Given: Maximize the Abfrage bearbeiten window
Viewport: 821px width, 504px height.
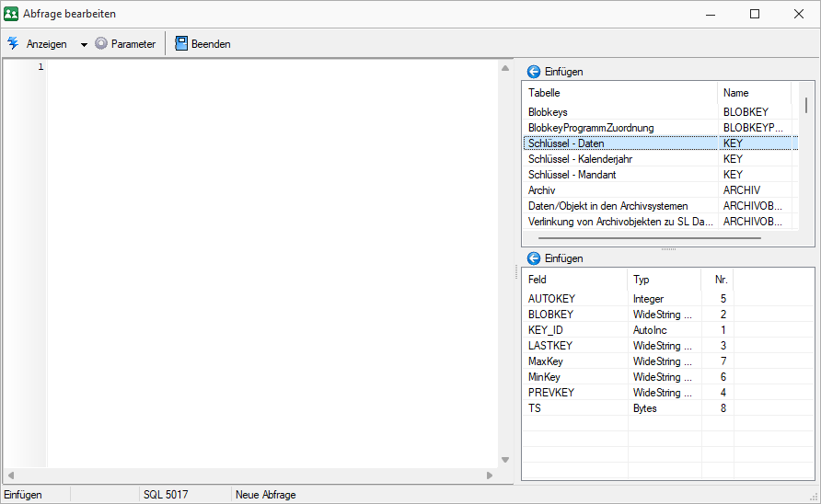Looking at the screenshot, I should (754, 14).
